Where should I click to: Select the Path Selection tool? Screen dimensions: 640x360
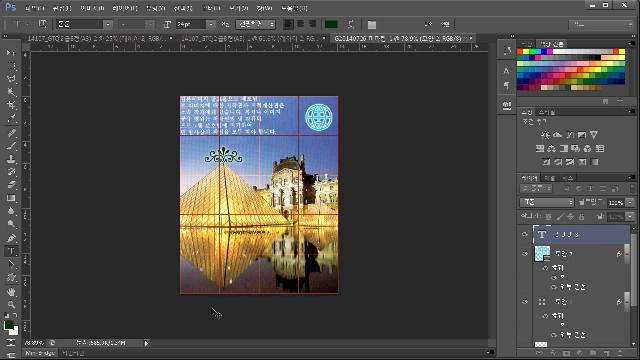11,264
